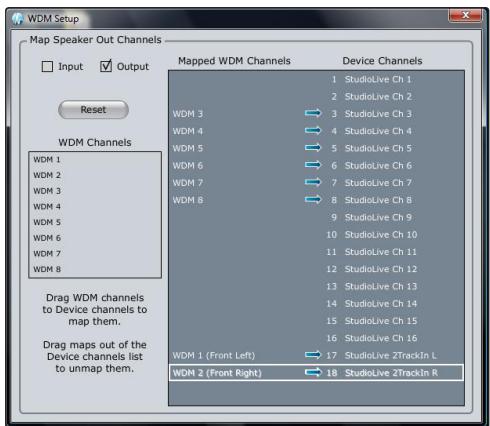The image size is (490, 426).
Task: Select mapped WDM 7 entry
Action: click(188, 183)
